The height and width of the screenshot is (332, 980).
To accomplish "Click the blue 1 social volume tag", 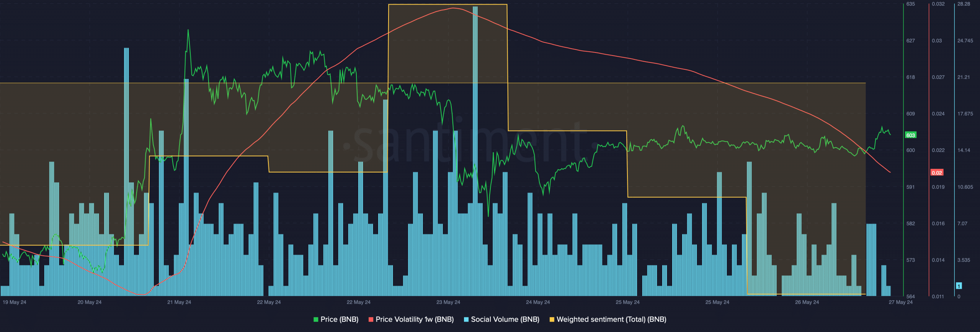I will click(959, 286).
